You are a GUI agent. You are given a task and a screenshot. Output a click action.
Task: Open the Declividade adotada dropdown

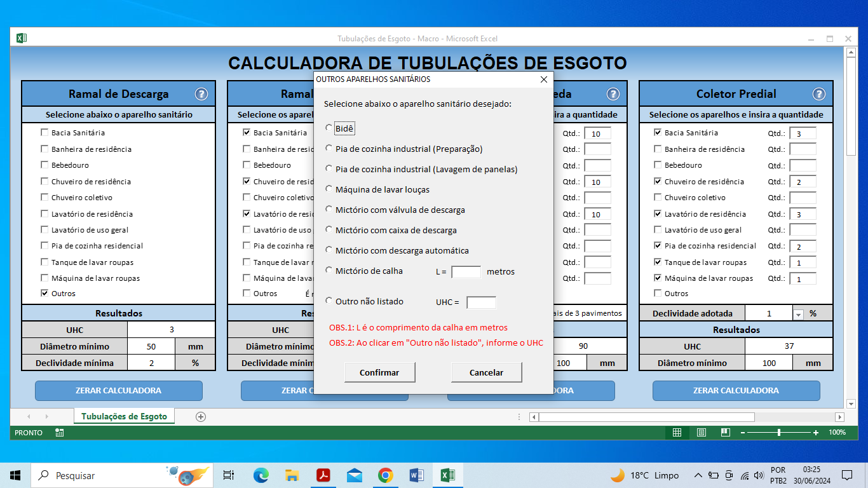click(x=799, y=314)
